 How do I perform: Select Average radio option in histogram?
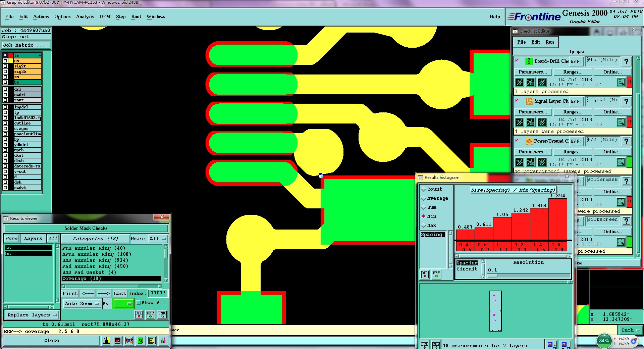(424, 198)
